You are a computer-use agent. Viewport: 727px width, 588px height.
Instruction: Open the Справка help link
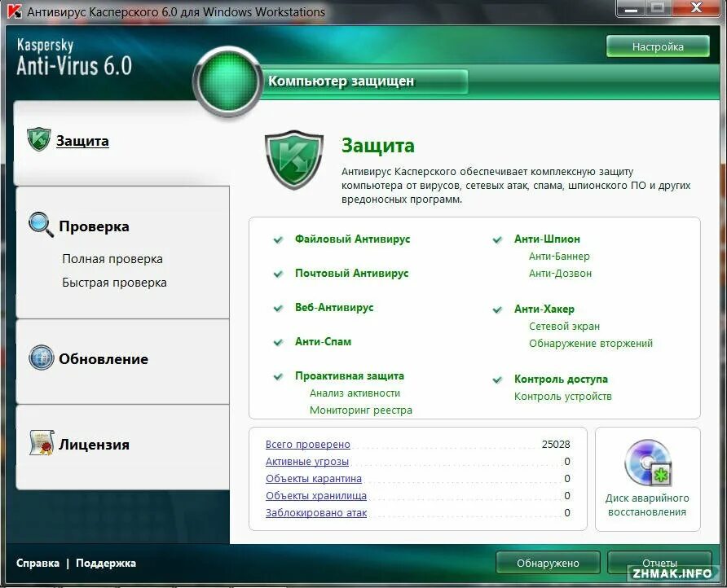click(x=37, y=563)
